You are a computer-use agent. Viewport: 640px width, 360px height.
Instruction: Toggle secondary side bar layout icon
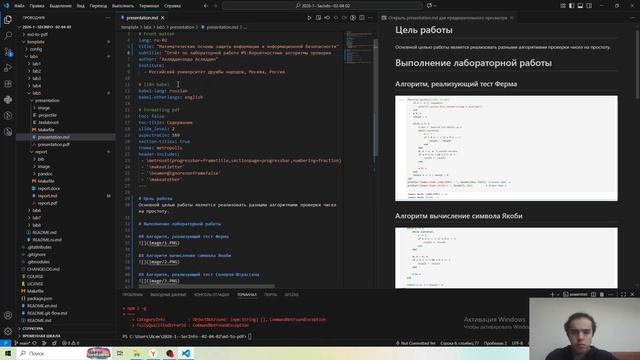(x=589, y=6)
